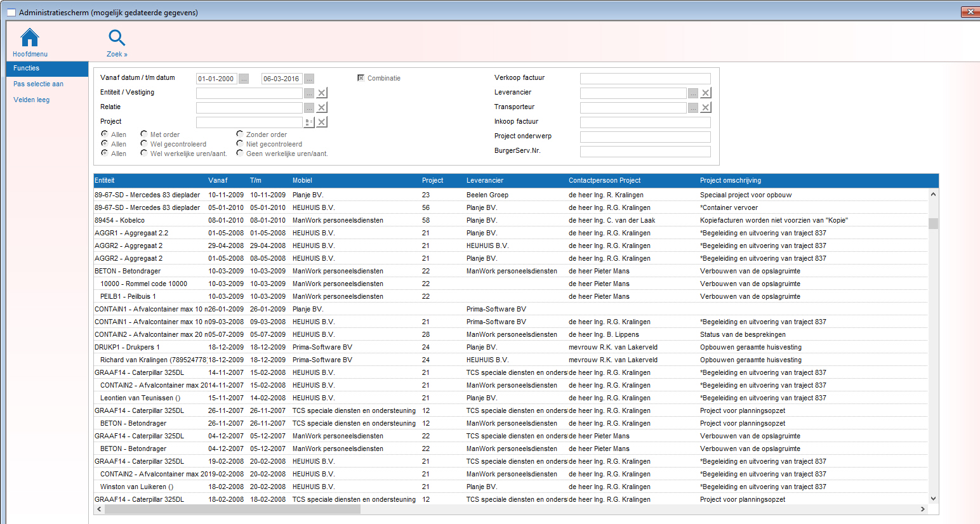Click the table scroll down arrow
The image size is (980, 524).
pos(933,499)
